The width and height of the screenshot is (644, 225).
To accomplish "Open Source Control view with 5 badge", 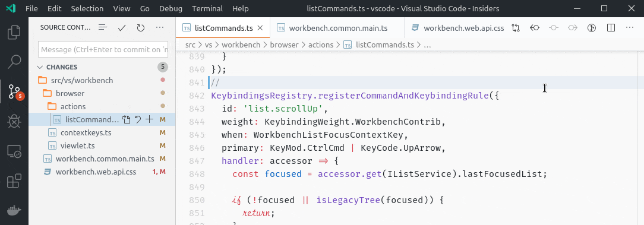I will point(15,91).
